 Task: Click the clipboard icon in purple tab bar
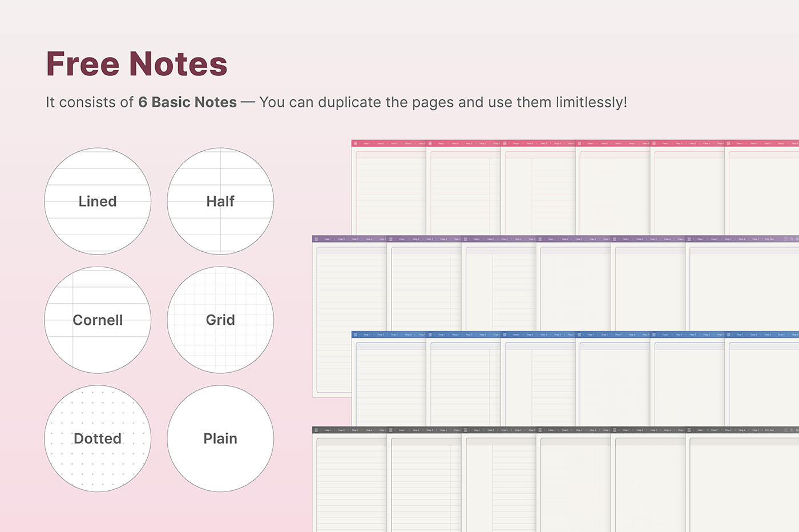[x=792, y=239]
